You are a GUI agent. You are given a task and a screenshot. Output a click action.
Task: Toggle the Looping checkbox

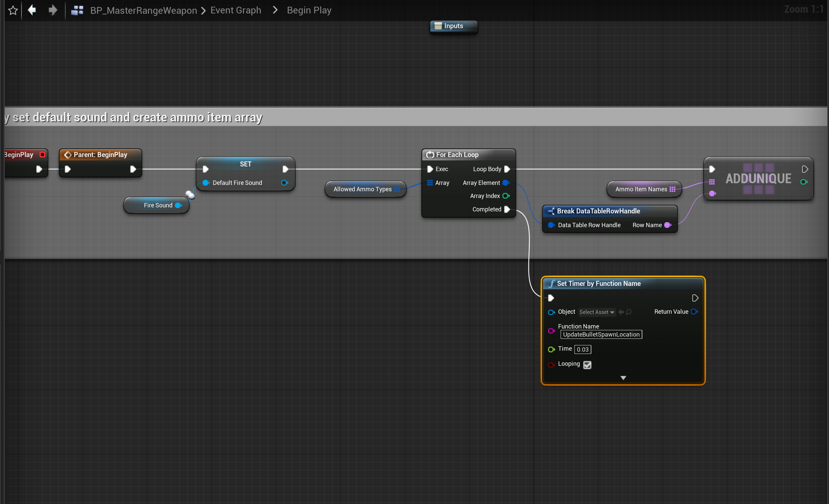point(587,365)
